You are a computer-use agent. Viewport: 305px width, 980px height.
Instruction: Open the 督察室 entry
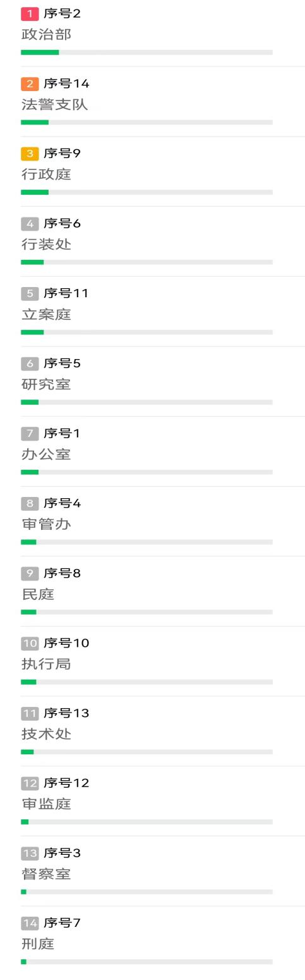(x=152, y=871)
